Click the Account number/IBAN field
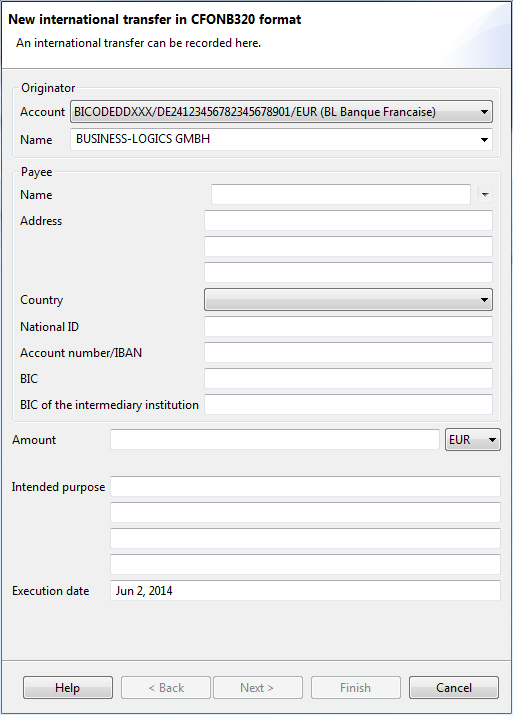This screenshot has height=715, width=513. [x=348, y=352]
